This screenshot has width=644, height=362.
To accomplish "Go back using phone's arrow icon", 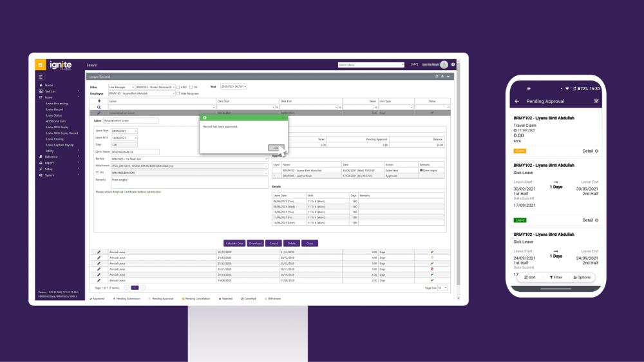I will point(516,101).
